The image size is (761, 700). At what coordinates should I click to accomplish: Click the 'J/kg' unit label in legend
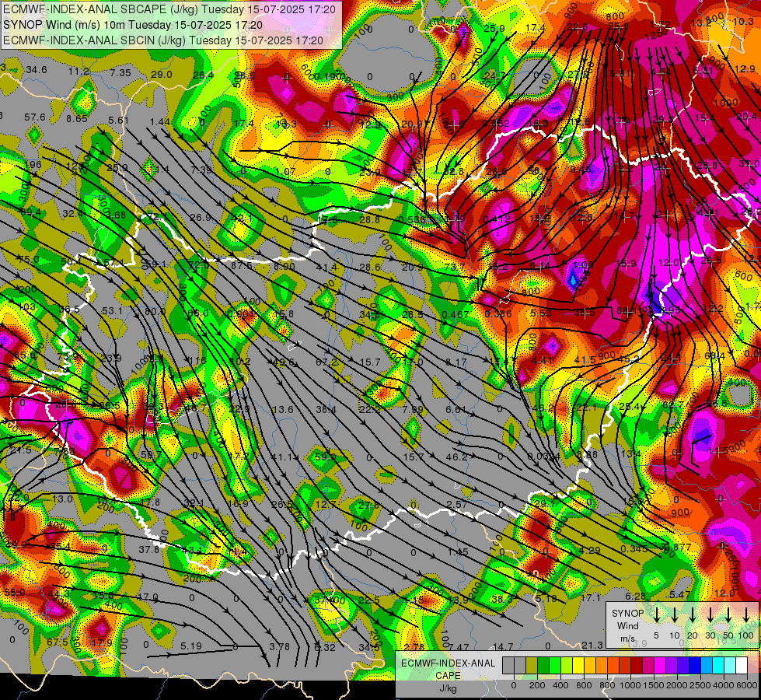(448, 688)
